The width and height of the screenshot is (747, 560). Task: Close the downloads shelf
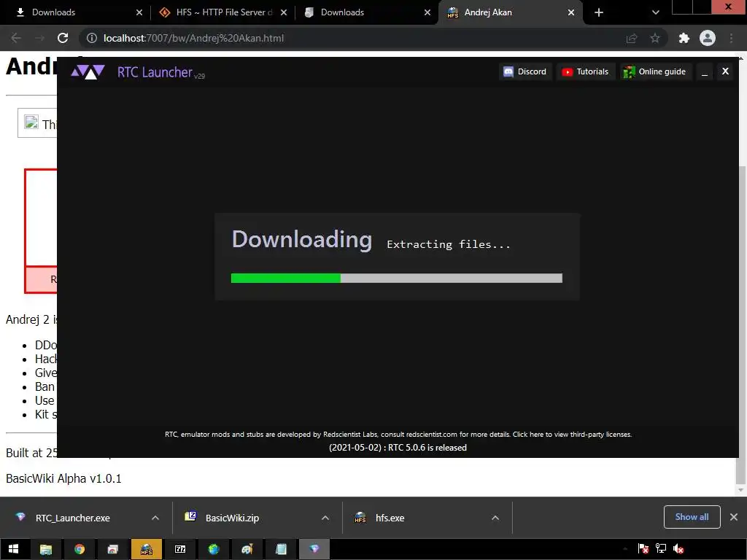(734, 517)
